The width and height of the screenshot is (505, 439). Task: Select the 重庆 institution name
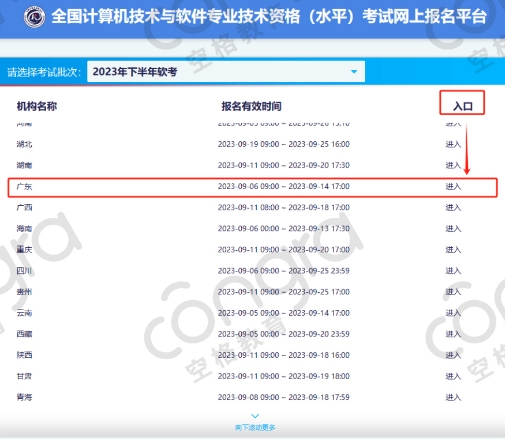(x=24, y=250)
